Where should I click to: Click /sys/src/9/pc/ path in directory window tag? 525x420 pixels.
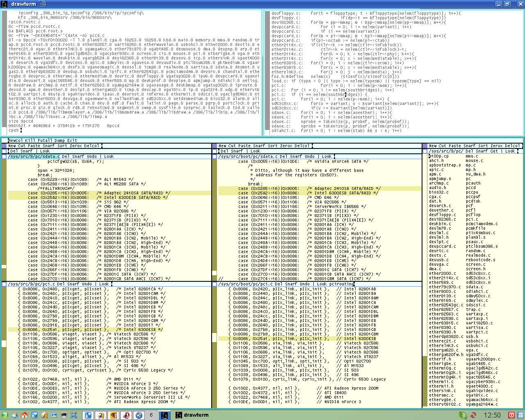446,151
